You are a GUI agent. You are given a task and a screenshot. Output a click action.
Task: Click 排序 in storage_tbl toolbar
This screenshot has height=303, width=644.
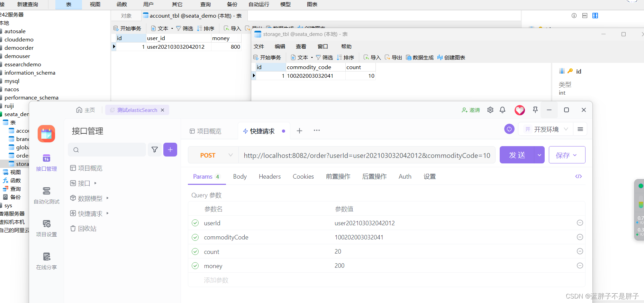click(x=345, y=57)
